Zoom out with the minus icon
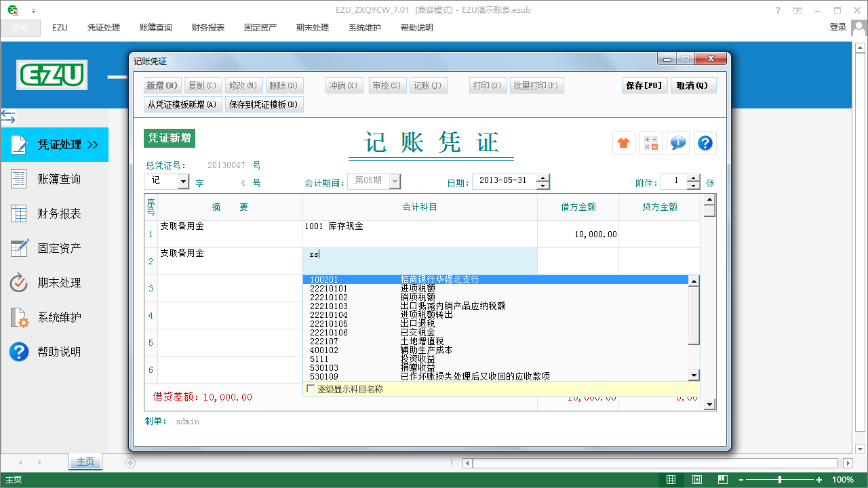Viewport: 868px width, 488px height. (741, 480)
